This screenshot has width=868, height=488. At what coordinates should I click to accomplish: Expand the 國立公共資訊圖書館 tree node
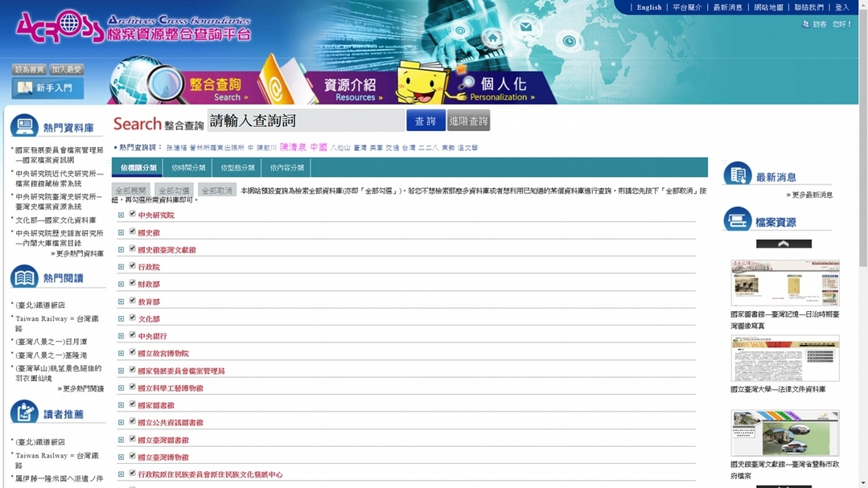pos(121,423)
